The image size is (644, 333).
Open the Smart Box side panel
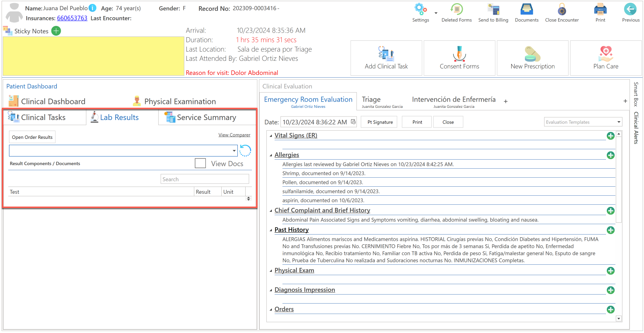636,94
